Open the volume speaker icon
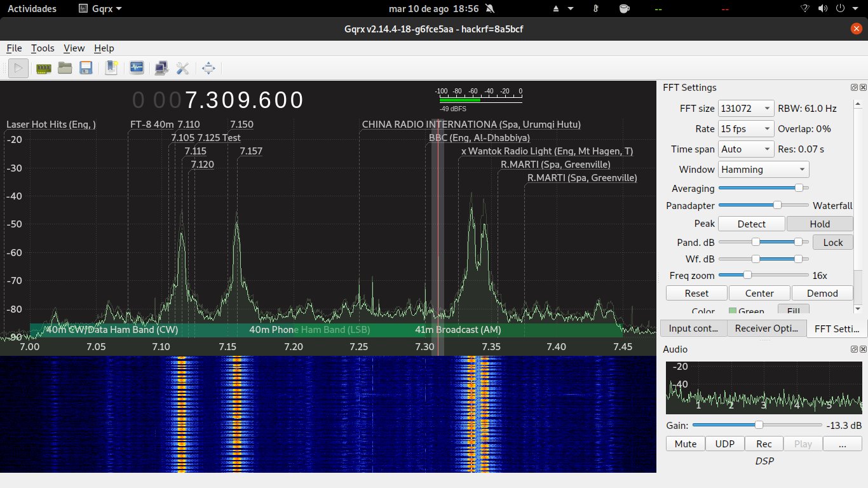The height and width of the screenshot is (488, 868). [x=823, y=8]
